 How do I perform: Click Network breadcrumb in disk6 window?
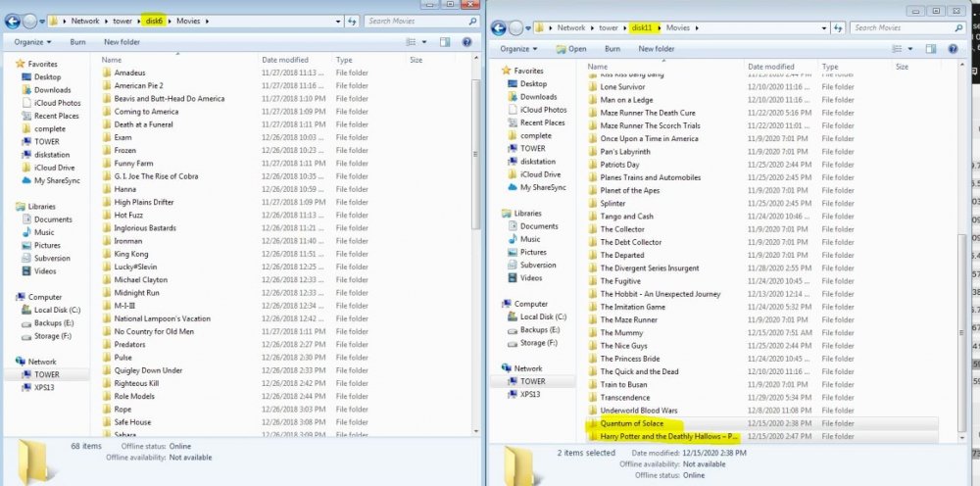click(85, 22)
